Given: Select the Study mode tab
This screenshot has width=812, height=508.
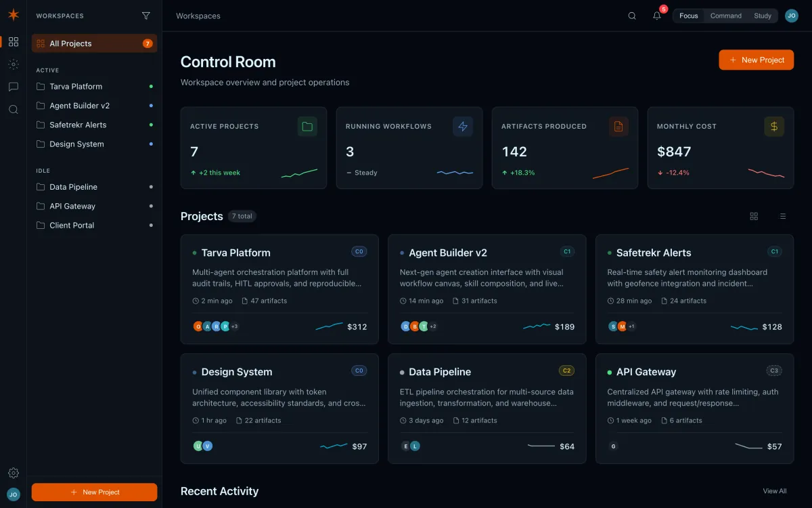Looking at the screenshot, I should (763, 16).
